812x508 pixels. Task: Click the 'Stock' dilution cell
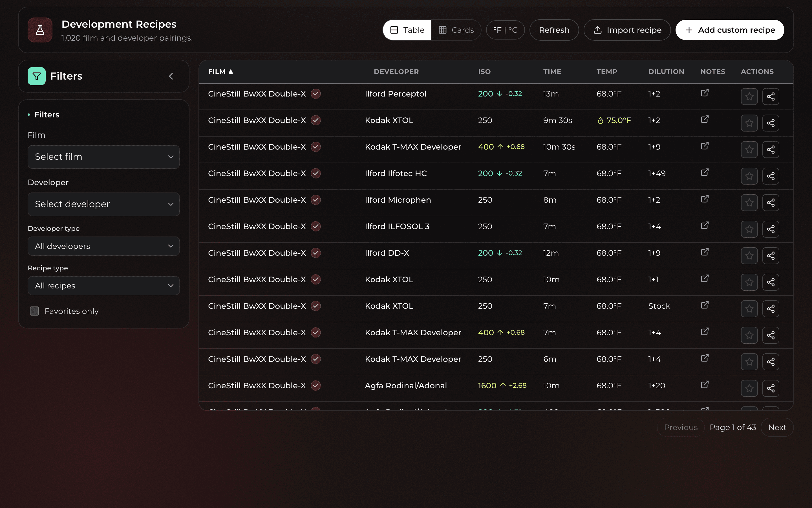click(x=659, y=306)
